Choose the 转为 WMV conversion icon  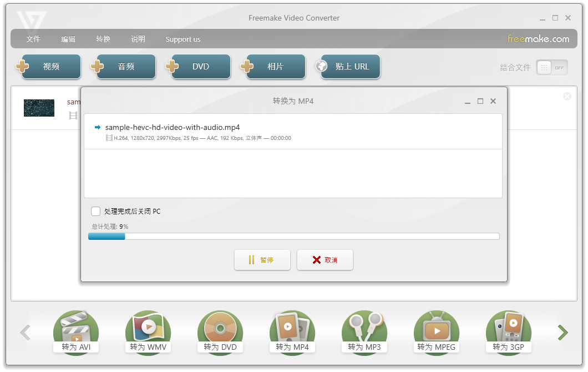(x=148, y=332)
